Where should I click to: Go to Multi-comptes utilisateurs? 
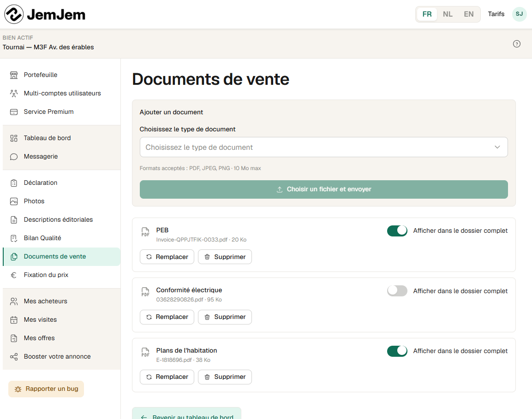pos(61,94)
